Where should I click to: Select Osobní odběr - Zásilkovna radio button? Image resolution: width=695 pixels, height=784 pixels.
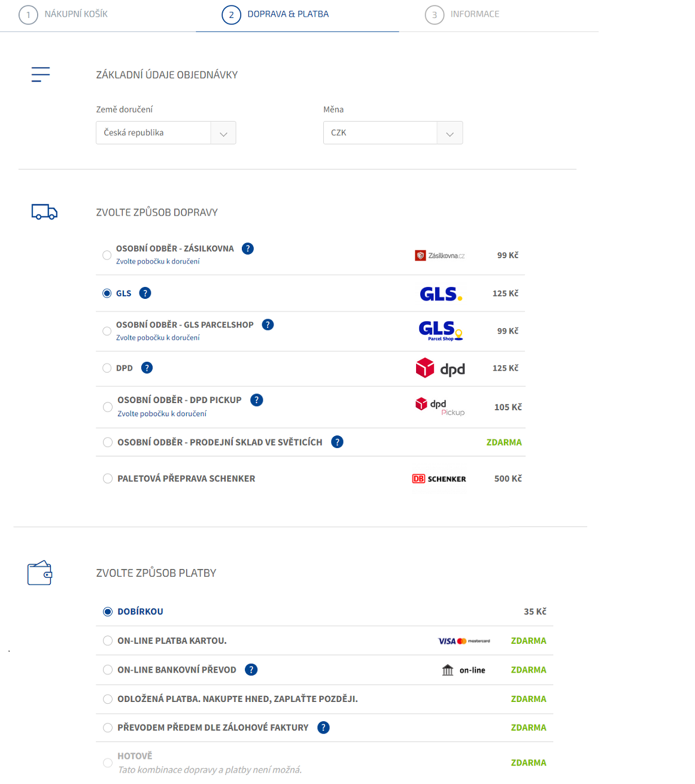coord(107,255)
